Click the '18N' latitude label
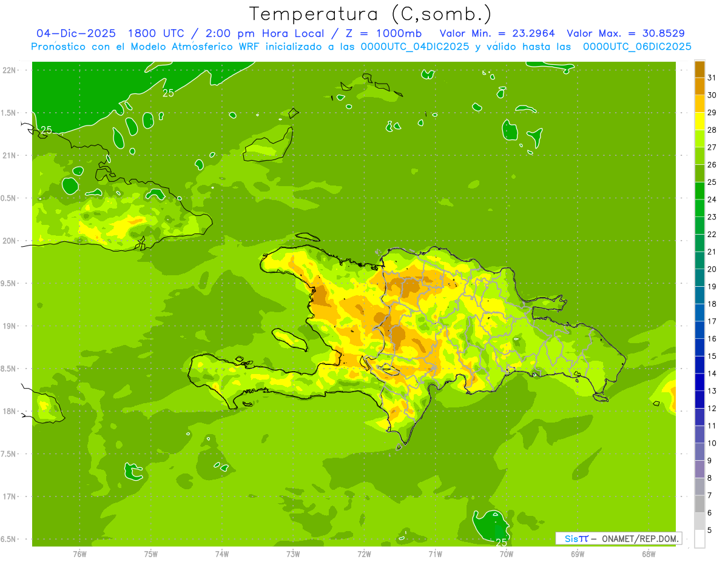Image resolution: width=728 pixels, height=562 pixels. pyautogui.click(x=8, y=412)
